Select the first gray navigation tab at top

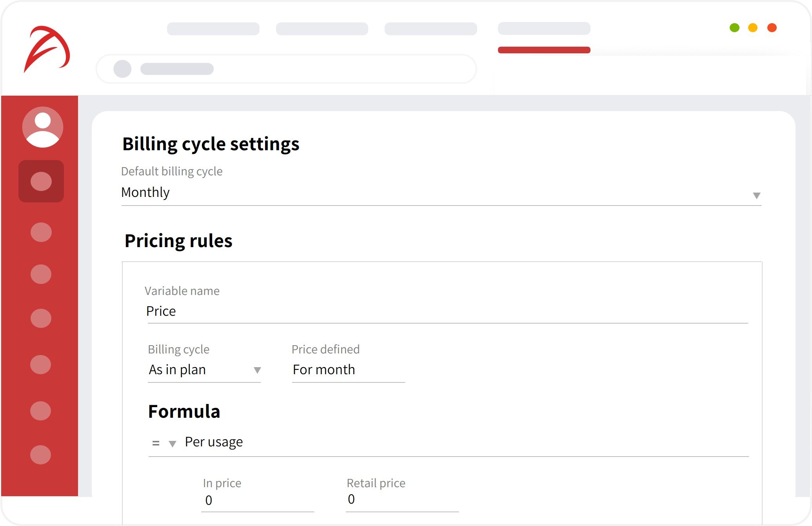pos(213,29)
